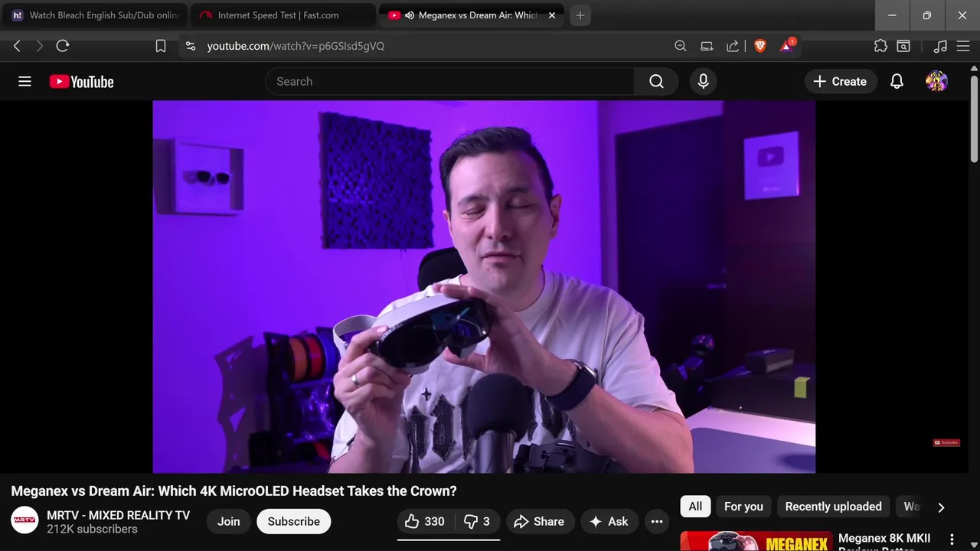Image resolution: width=980 pixels, height=551 pixels.
Task: Open options for Meganex 8K MKII video
Action: [952, 540]
